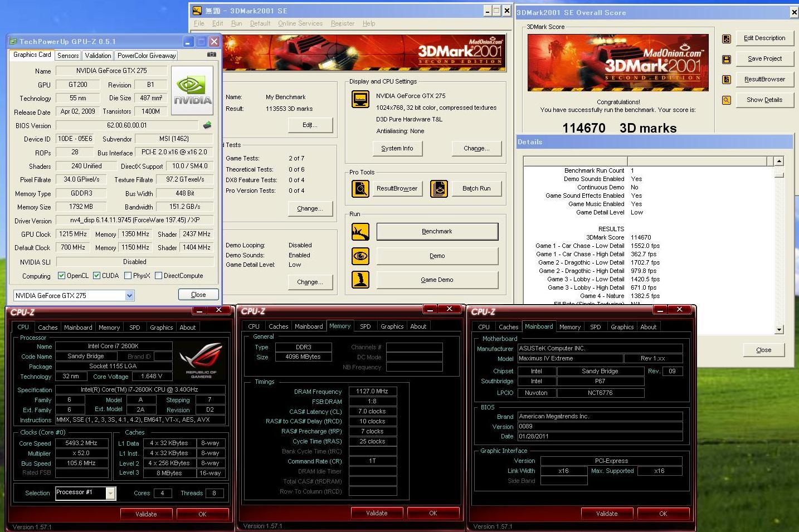Viewport: 799px width, 532px height.
Task: Click the Batch Run icon in Pro Tools
Action: (x=439, y=188)
